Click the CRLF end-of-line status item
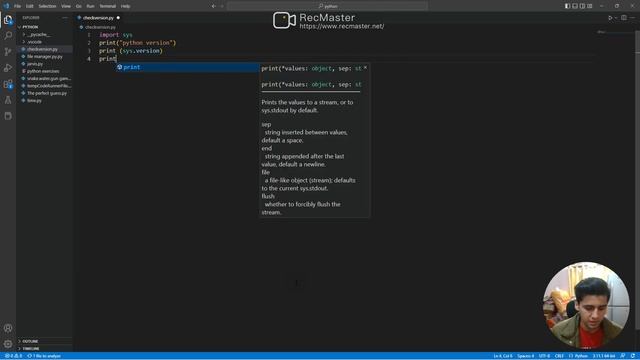The height and width of the screenshot is (360, 640). (x=559, y=356)
